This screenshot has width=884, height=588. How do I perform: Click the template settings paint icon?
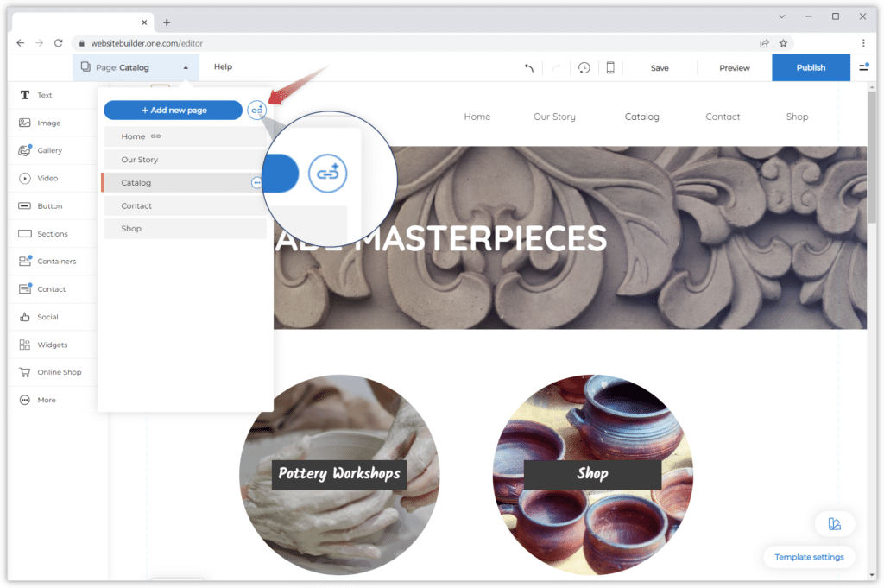[x=834, y=524]
